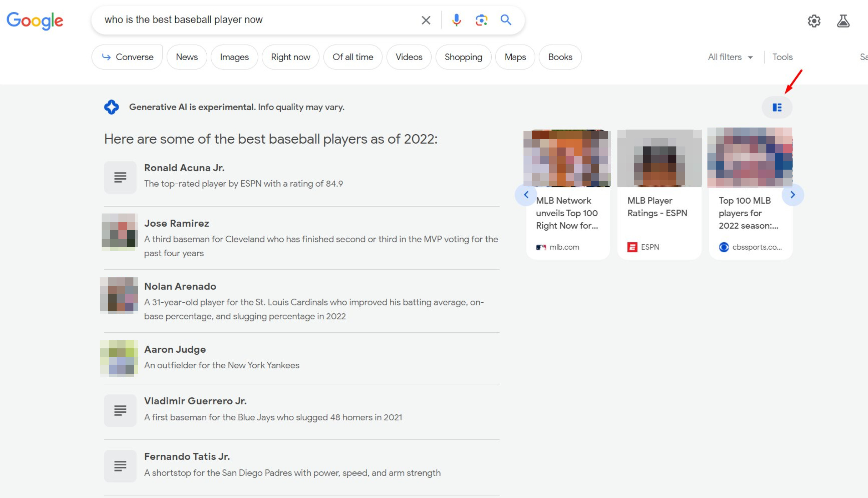This screenshot has height=498, width=868.
Task: Open the All filters dropdown
Action: [x=730, y=57]
